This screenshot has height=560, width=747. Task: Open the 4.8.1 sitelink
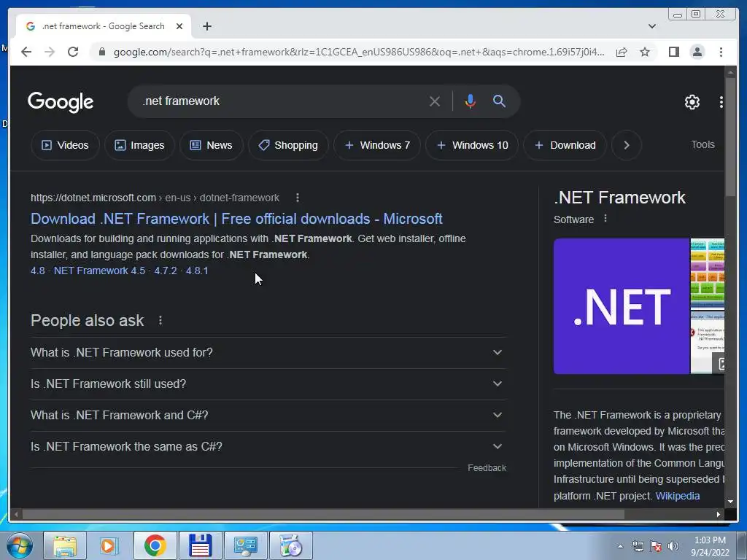(x=197, y=271)
